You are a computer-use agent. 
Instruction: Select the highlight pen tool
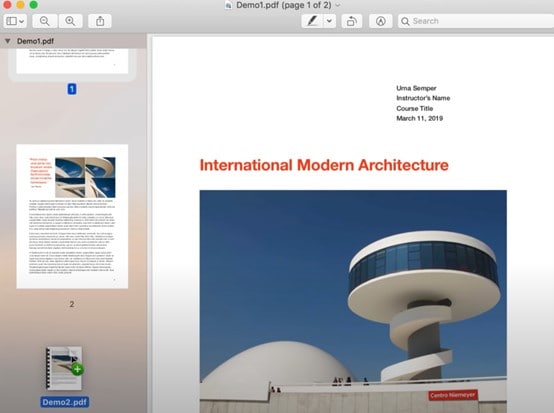(312, 21)
